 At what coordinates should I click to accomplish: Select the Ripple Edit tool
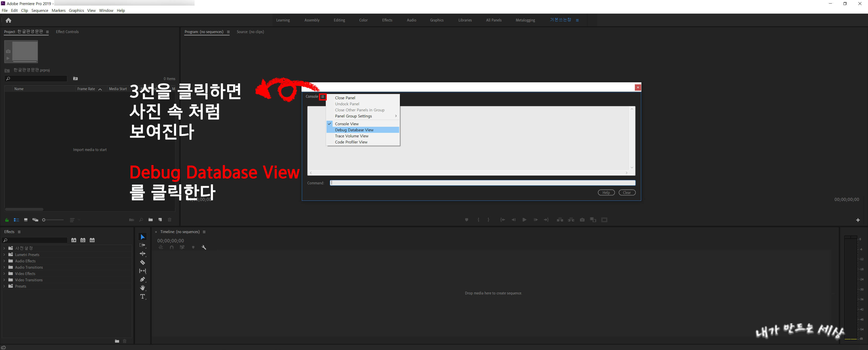click(143, 254)
